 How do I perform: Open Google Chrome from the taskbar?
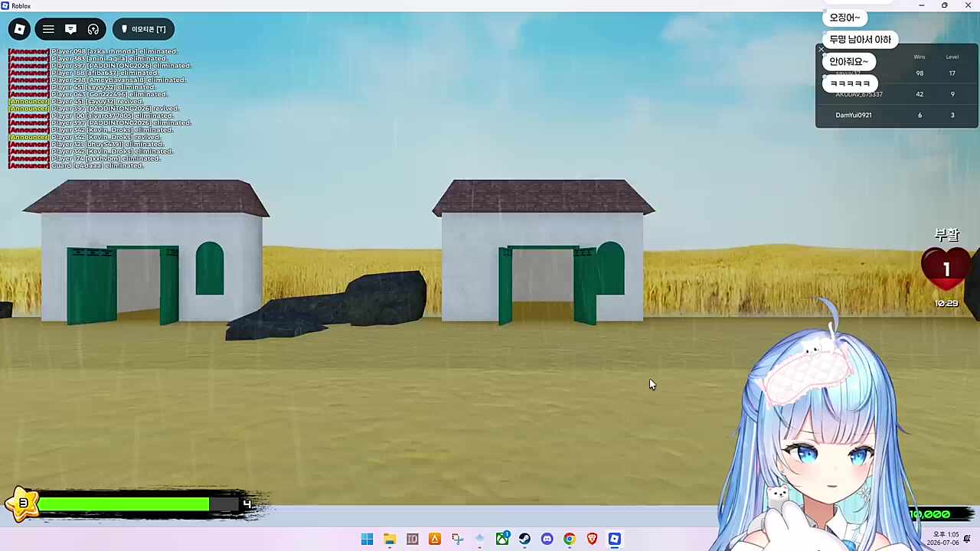pos(570,539)
